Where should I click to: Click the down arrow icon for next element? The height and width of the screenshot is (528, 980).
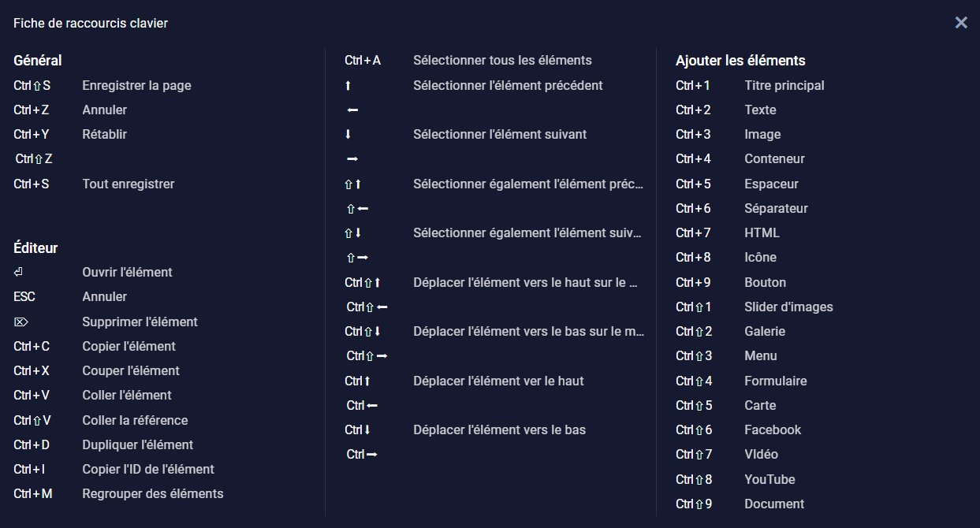point(348,135)
